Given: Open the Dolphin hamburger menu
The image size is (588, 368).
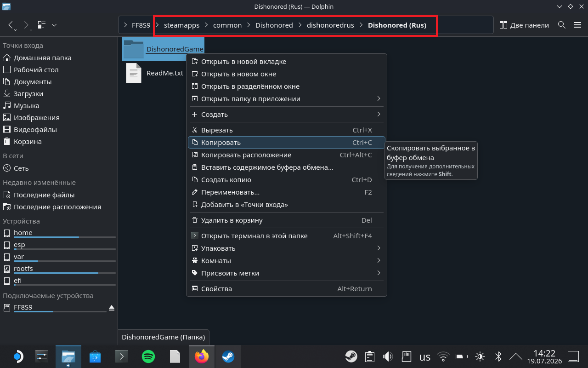Looking at the screenshot, I should click(577, 25).
